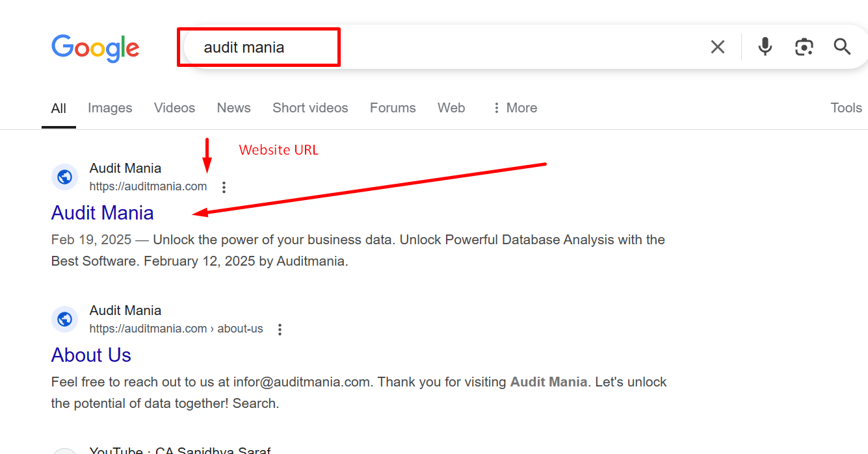Screen dimensions: 868x454
Task: Click the Feb 19, 2025 snippet date
Action: pyautogui.click(x=91, y=240)
